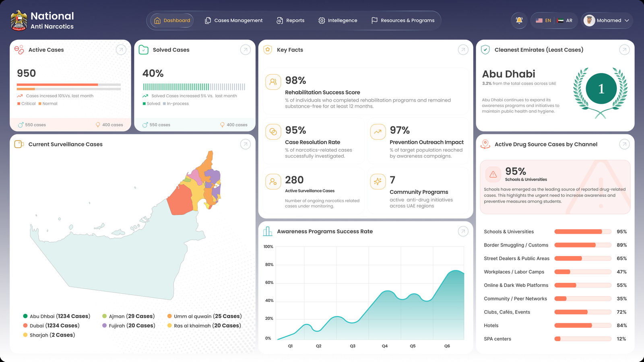Click the Active Surveillance Cases person icon
This screenshot has width=644, height=362.
(x=273, y=182)
